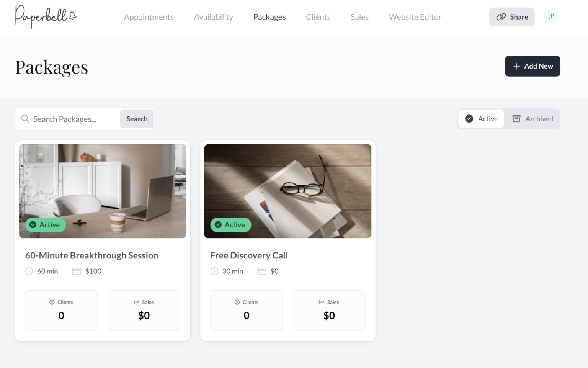Open the Clients navigation item
Screen dimensions: 588x368
point(318,17)
